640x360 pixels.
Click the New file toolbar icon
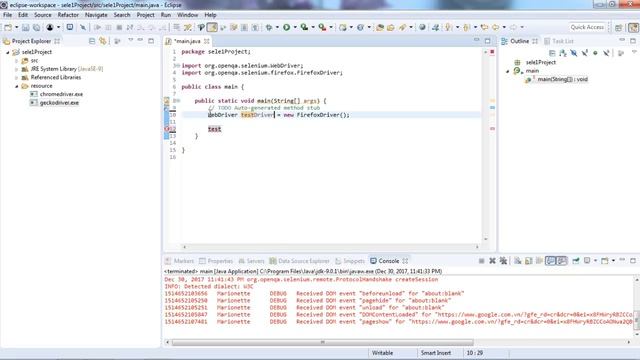(x=8, y=27)
